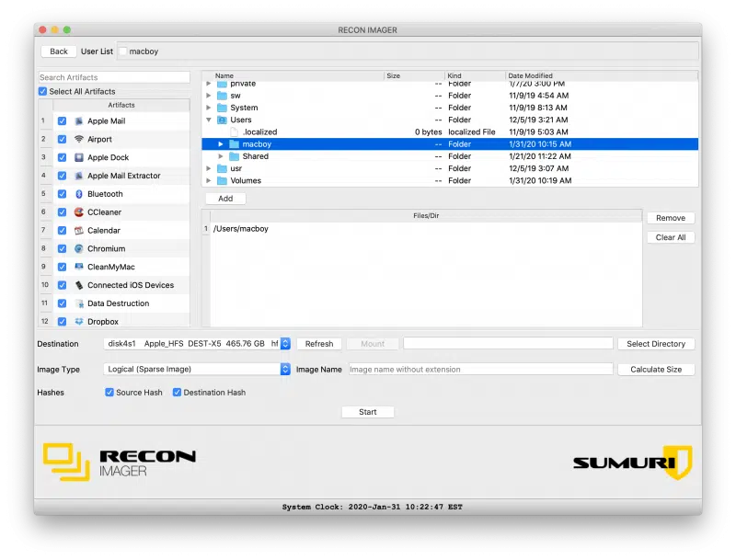
Task: Go Back to previous screen
Action: [59, 51]
